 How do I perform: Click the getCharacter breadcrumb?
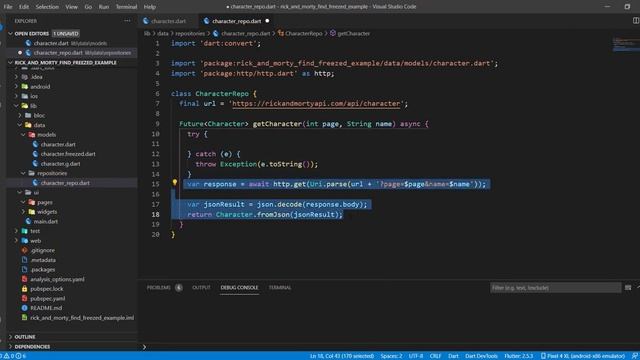point(353,33)
